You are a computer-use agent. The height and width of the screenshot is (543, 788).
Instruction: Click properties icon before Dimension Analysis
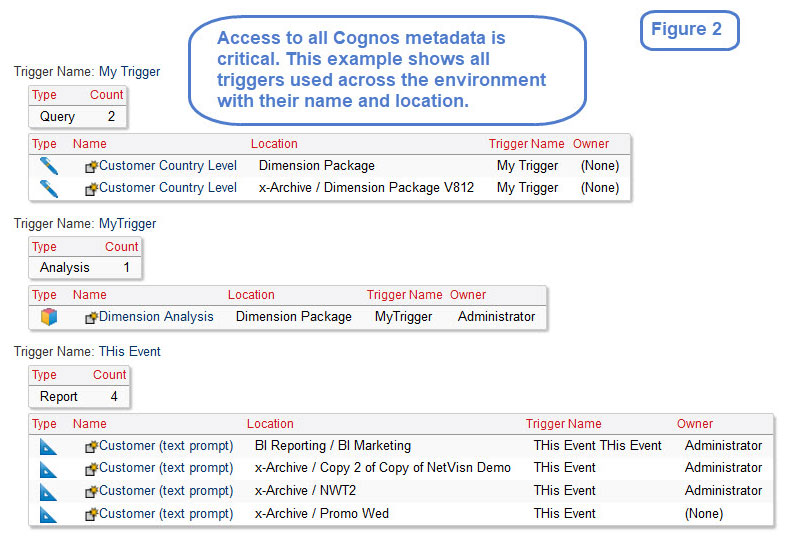91,317
